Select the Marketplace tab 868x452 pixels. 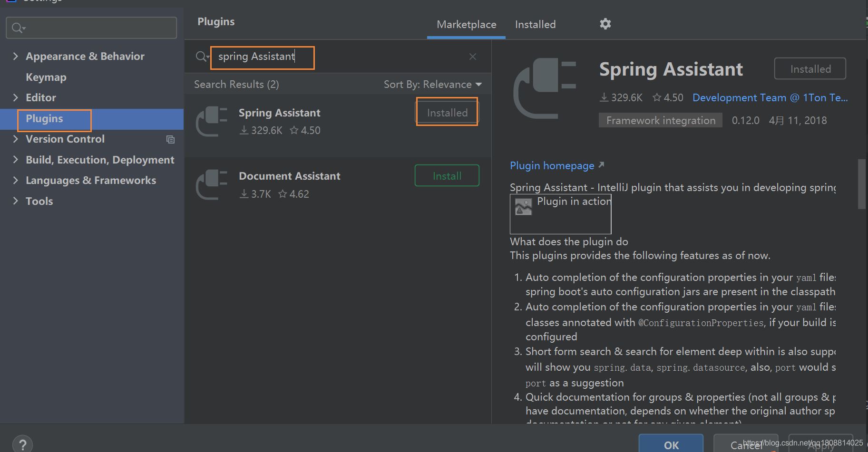(x=466, y=24)
